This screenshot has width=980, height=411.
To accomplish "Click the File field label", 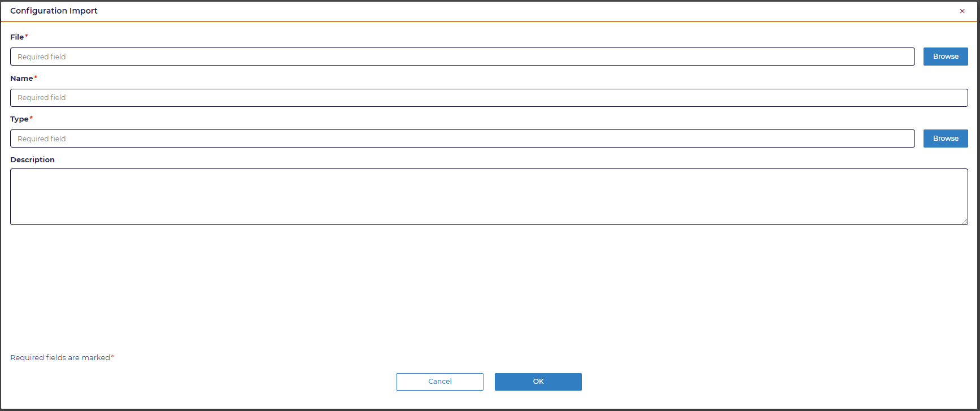I will coord(17,37).
